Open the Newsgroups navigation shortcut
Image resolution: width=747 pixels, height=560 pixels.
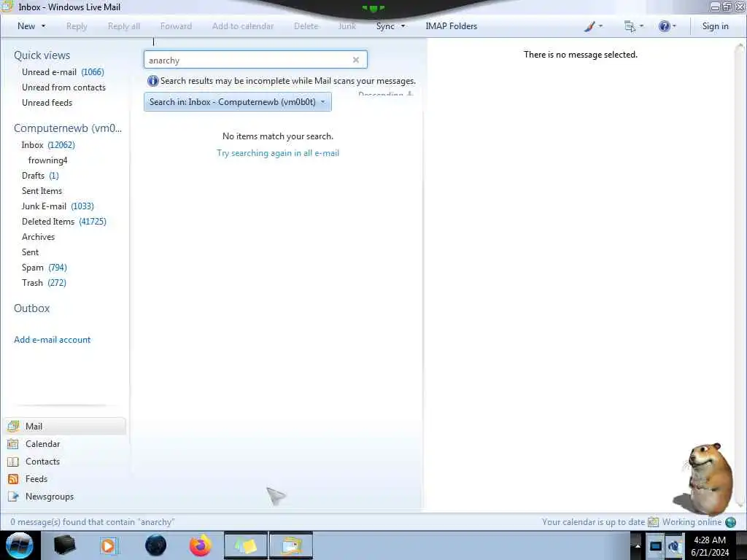tap(41, 496)
